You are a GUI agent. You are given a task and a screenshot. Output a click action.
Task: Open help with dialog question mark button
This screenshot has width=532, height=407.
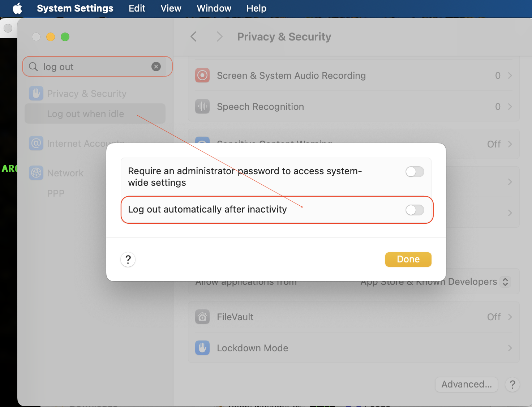128,260
